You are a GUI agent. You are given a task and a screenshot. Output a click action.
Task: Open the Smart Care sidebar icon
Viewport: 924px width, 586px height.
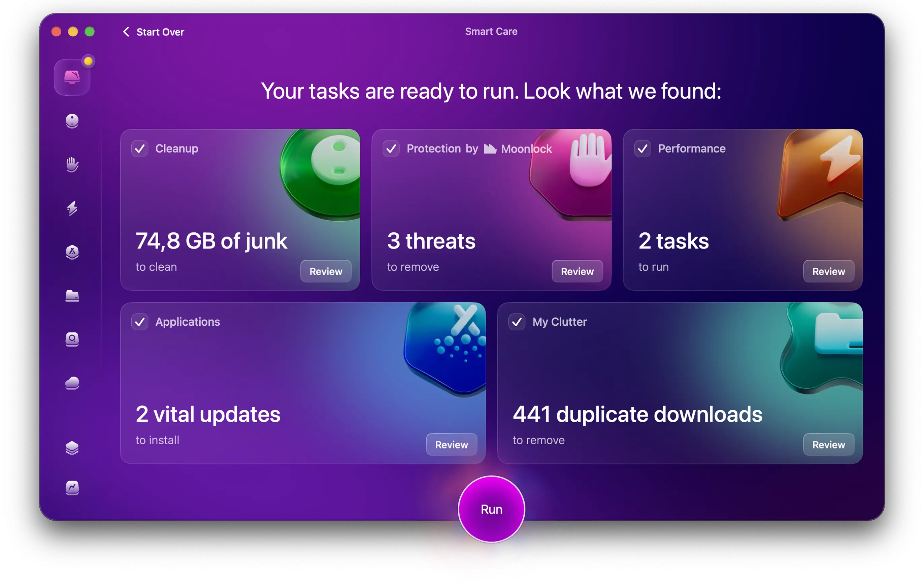point(72,77)
